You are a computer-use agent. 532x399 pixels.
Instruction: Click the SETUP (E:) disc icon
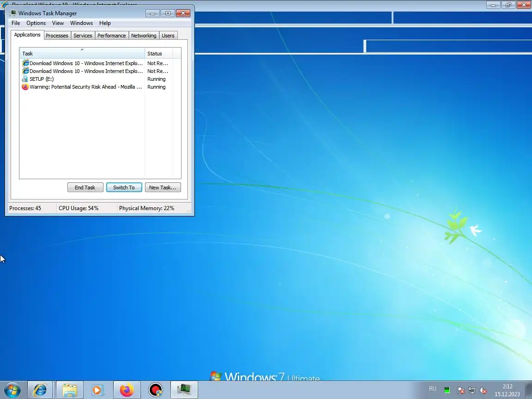pyautogui.click(x=25, y=79)
